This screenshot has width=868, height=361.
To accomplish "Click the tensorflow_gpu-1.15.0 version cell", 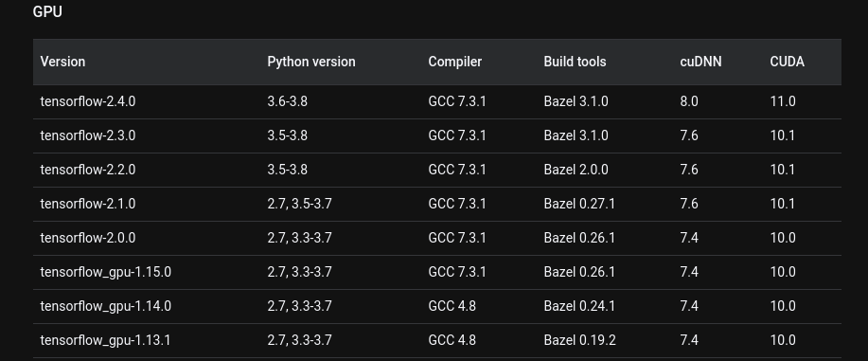I will [x=106, y=272].
